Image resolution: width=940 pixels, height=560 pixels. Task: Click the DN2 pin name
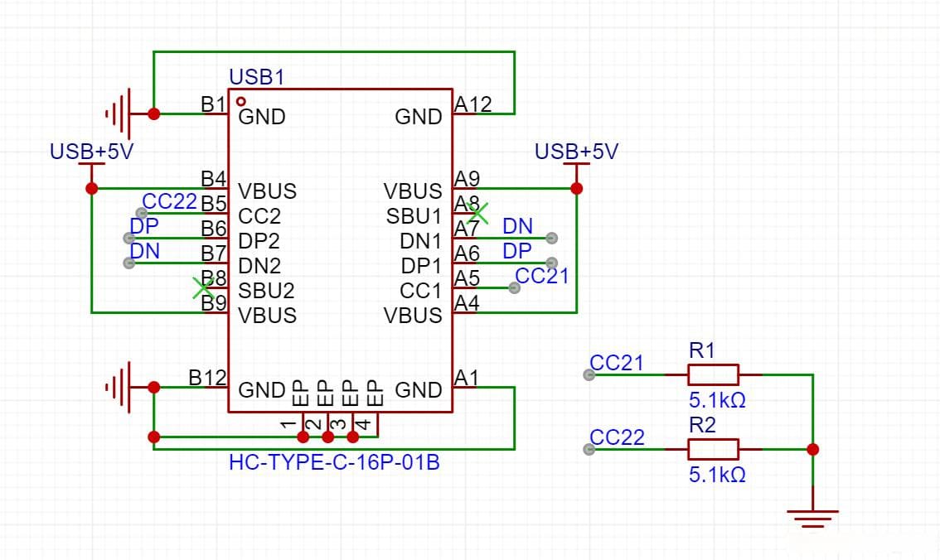point(259,265)
